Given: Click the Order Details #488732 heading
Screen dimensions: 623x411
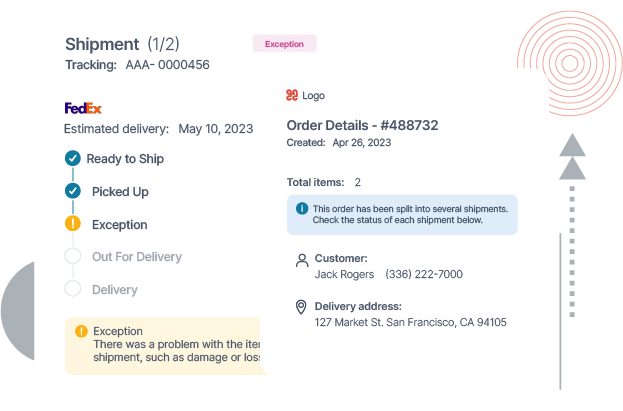Looking at the screenshot, I should (x=362, y=125).
